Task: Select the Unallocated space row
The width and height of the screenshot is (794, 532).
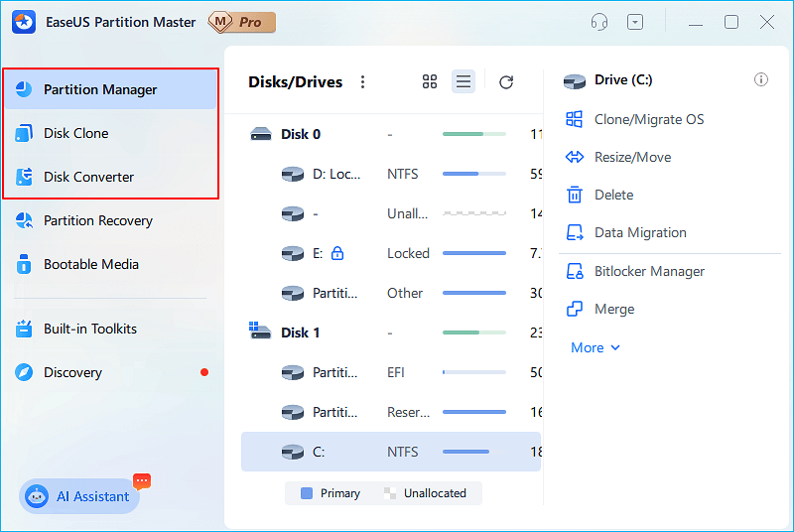Action: (391, 213)
